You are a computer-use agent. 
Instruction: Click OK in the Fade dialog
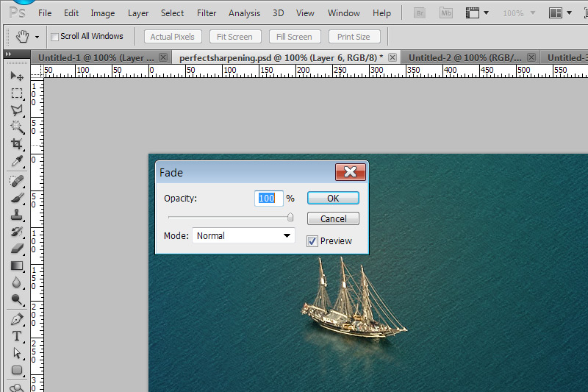(x=333, y=199)
